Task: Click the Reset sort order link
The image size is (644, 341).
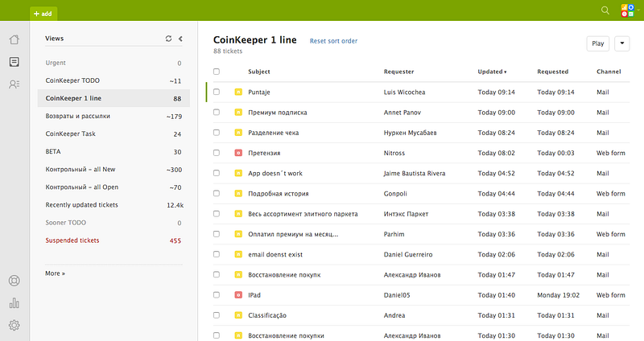Action: [333, 41]
